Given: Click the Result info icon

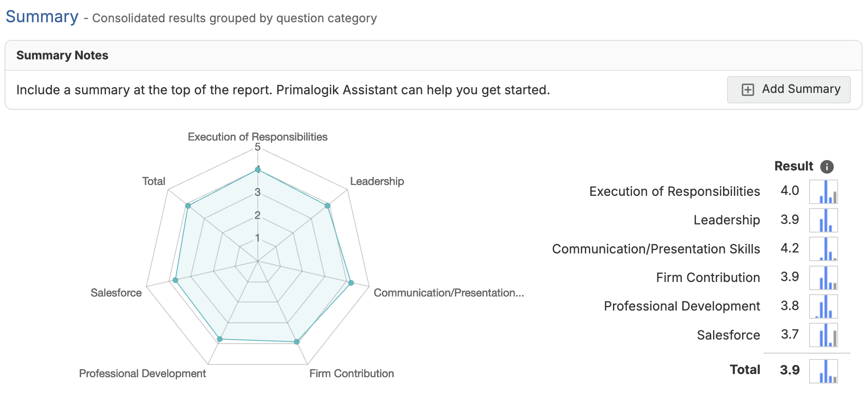Looking at the screenshot, I should (x=827, y=167).
